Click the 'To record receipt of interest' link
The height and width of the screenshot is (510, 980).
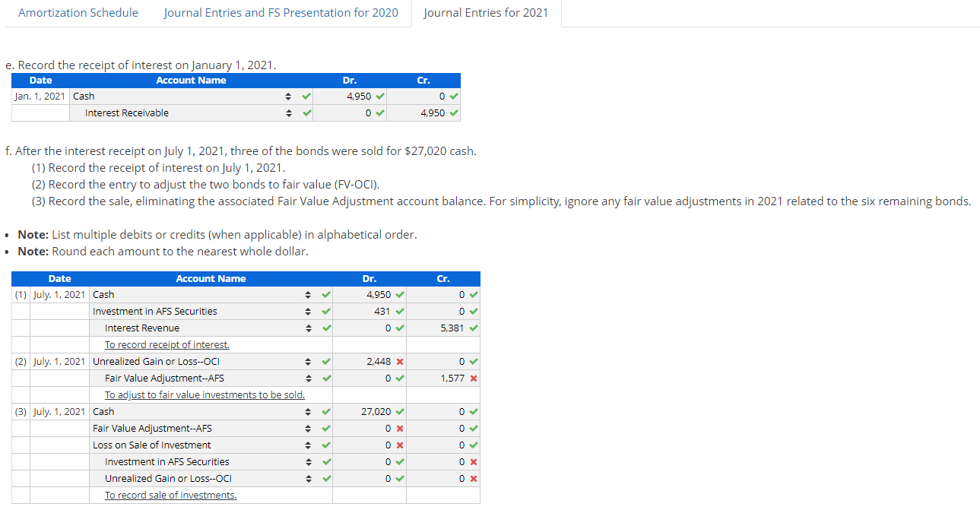pyautogui.click(x=167, y=344)
